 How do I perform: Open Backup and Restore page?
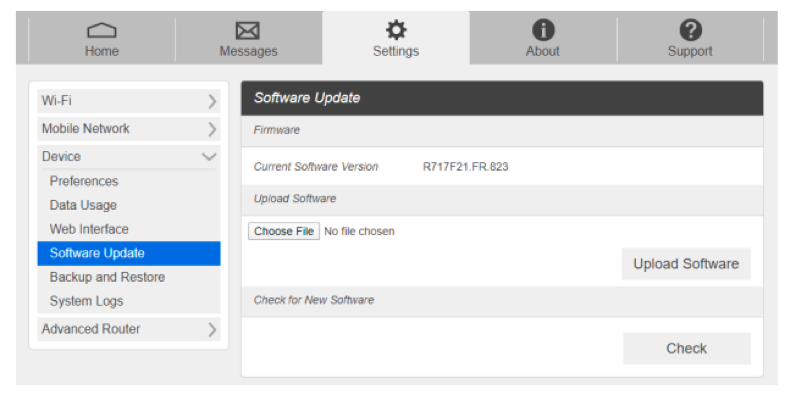coord(107,277)
